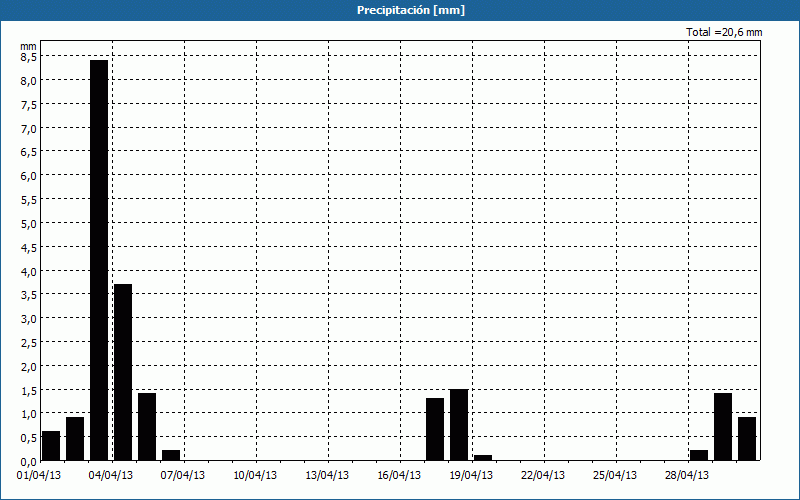Viewport: 800px width, 500px height.
Task: Click the 7,0 y-axis value
Action: coord(28,129)
